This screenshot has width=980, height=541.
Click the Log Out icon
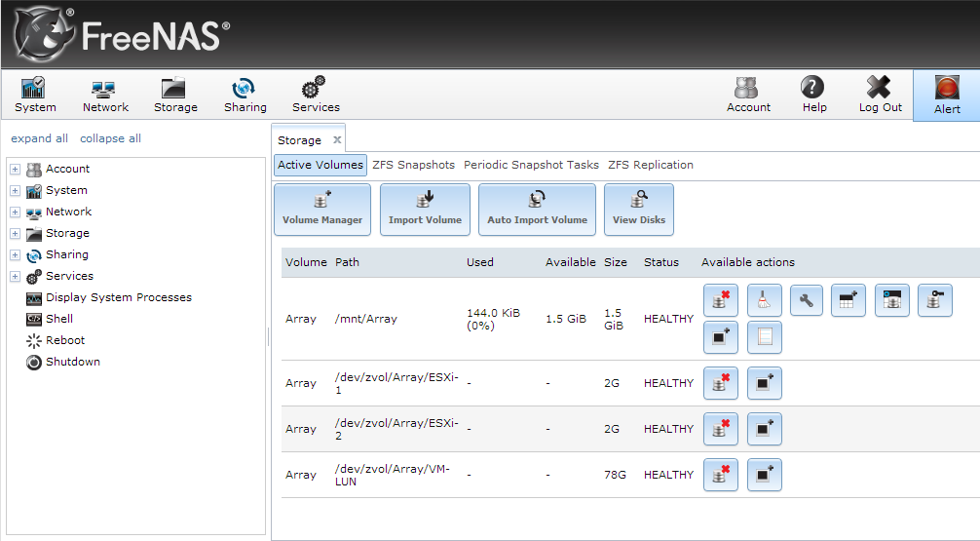880,95
